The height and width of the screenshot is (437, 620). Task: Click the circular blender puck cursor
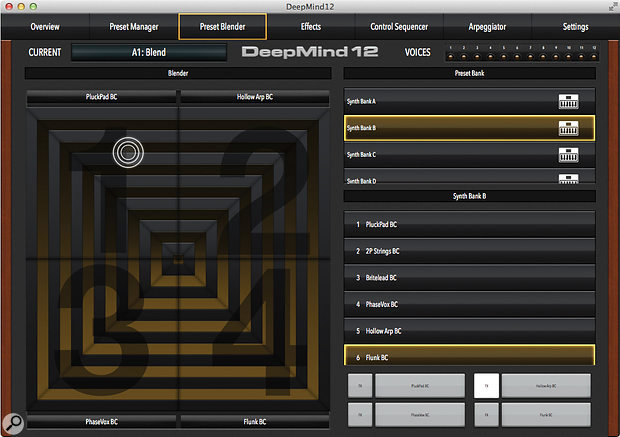pyautogui.click(x=128, y=153)
